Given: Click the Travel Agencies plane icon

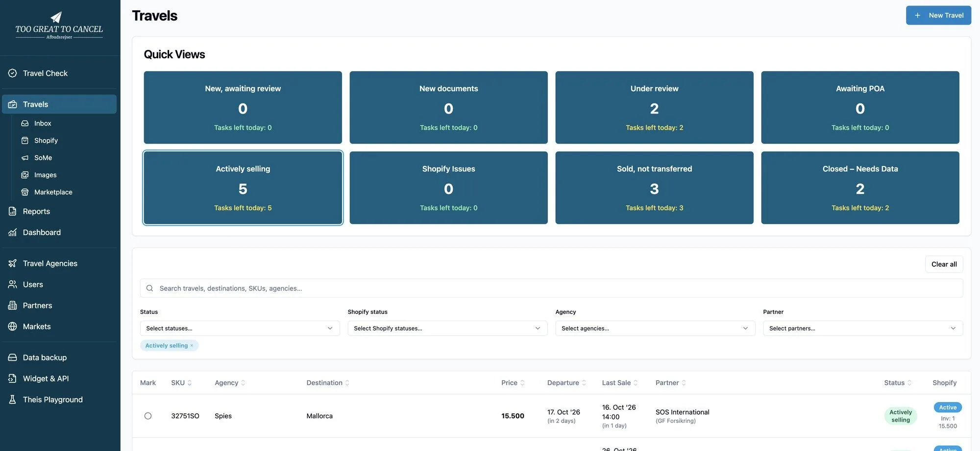Looking at the screenshot, I should [13, 263].
